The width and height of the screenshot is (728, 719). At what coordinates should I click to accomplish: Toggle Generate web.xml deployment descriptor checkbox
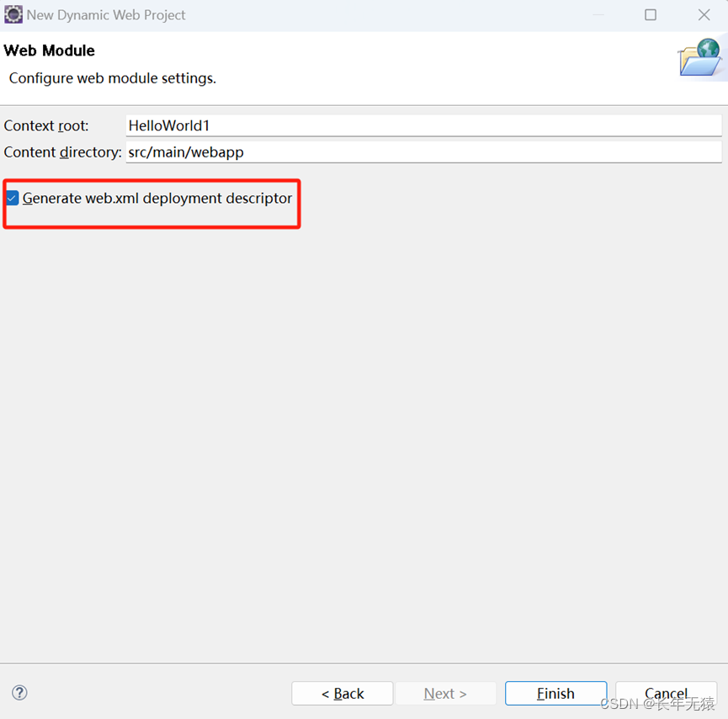point(13,199)
